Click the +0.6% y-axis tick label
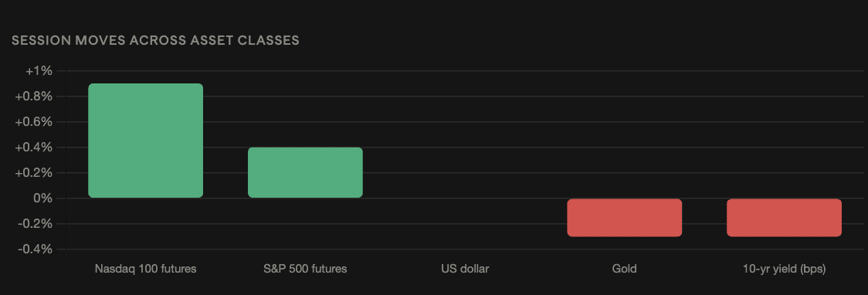 (34, 122)
